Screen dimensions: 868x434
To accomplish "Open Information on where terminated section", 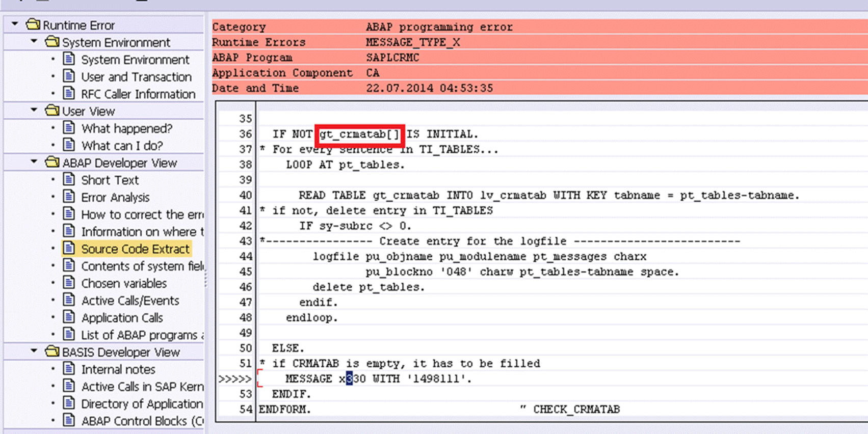I will click(x=142, y=232).
